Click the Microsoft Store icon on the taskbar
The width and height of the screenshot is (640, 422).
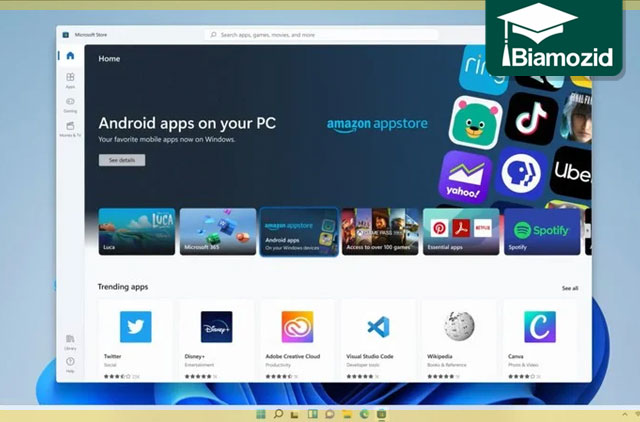381,414
